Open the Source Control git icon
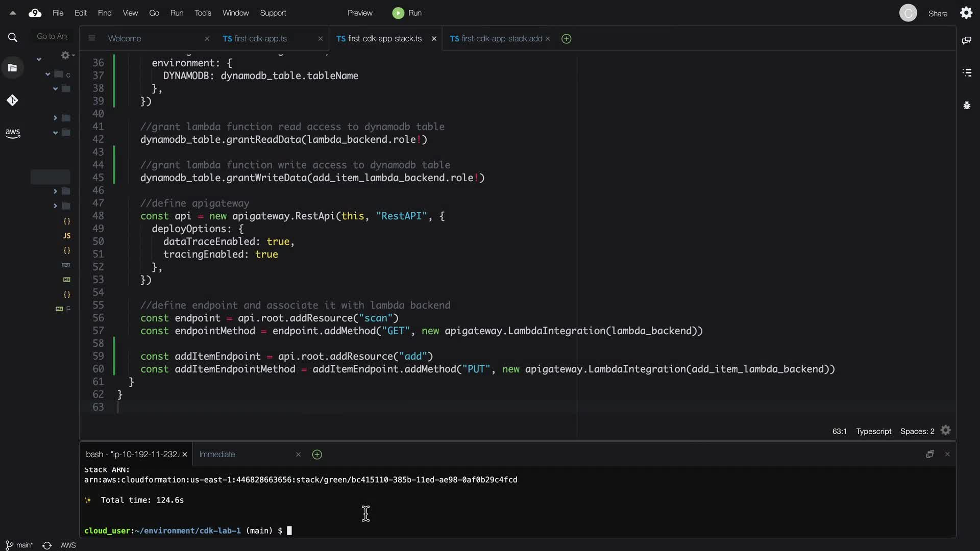 click(x=13, y=101)
